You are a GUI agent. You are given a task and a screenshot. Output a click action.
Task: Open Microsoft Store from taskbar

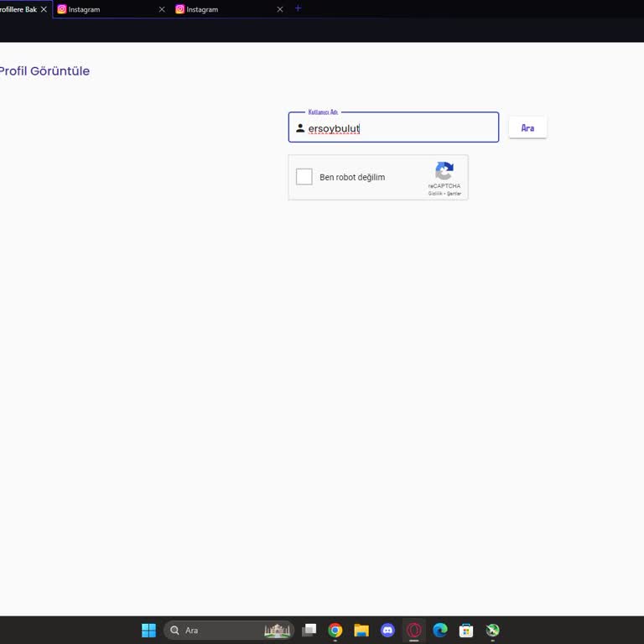coord(466,630)
